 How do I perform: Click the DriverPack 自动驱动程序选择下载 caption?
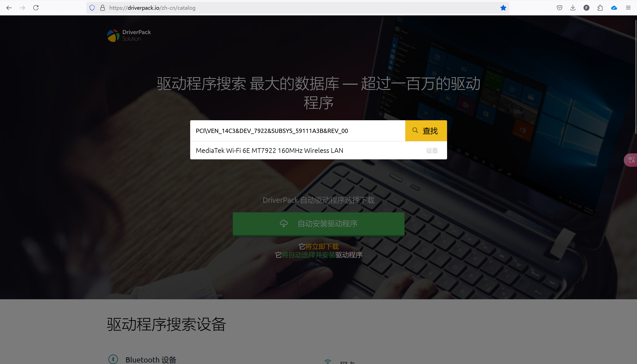tap(319, 200)
